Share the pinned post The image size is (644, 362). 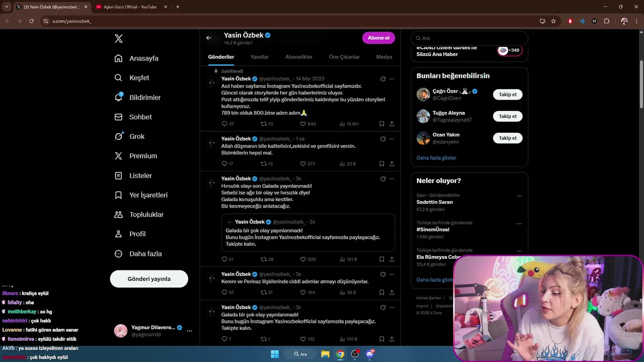tap(392, 124)
